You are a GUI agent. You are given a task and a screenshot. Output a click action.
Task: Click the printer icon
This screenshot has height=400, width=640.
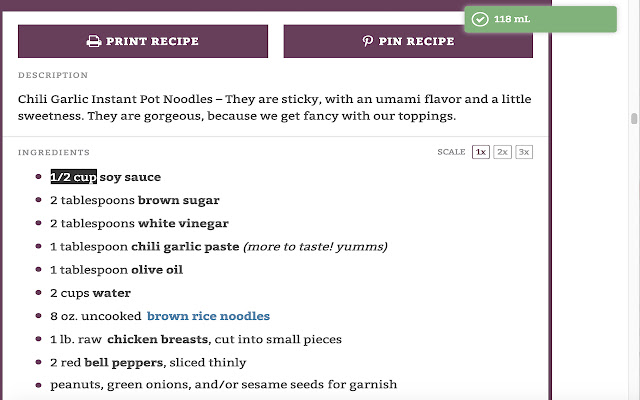(x=93, y=42)
